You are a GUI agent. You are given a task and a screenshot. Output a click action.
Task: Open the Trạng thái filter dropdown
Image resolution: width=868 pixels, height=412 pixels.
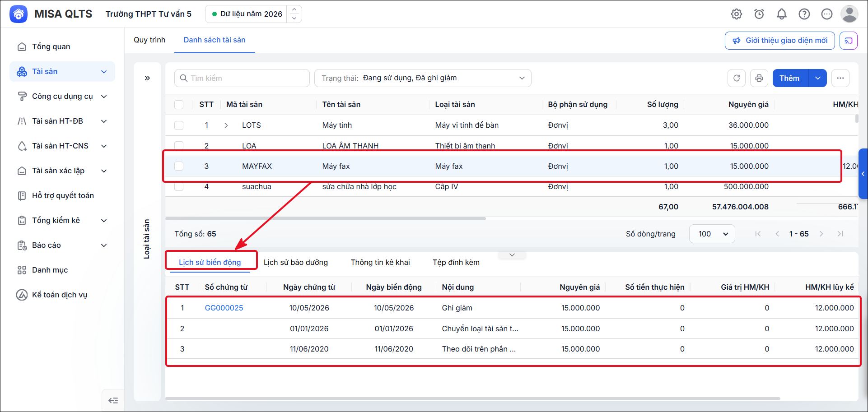tap(423, 78)
